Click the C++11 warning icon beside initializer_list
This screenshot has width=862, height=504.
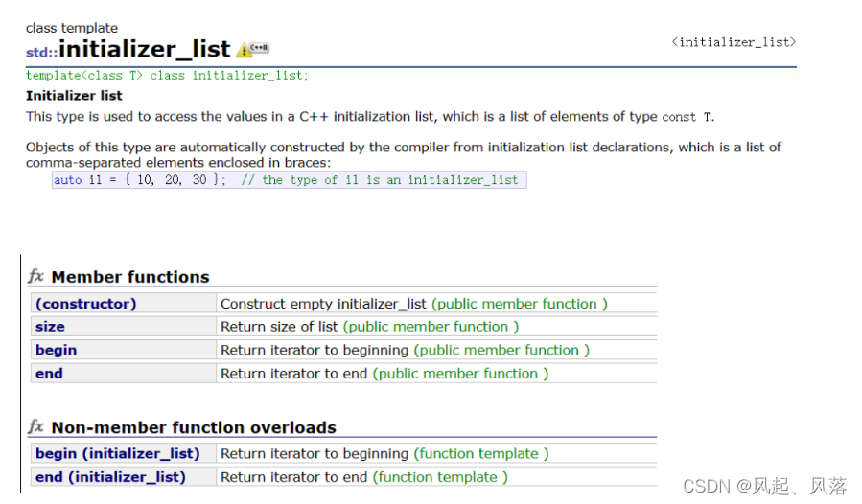(x=252, y=50)
